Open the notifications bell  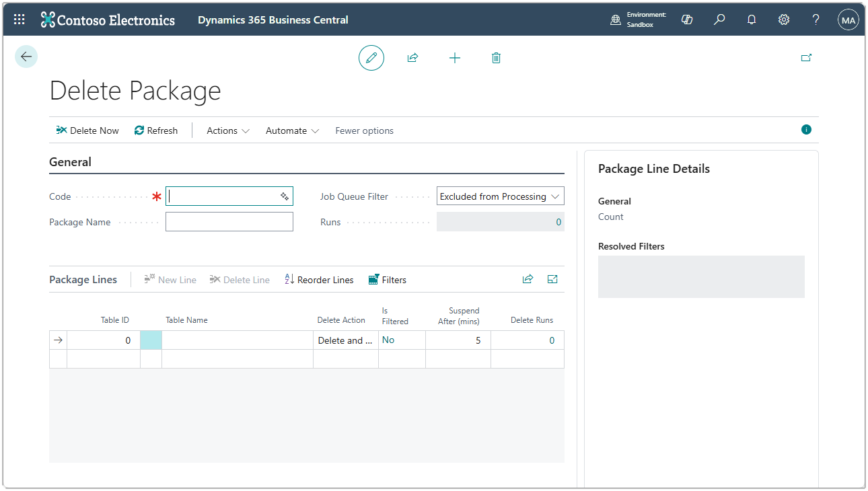click(752, 20)
